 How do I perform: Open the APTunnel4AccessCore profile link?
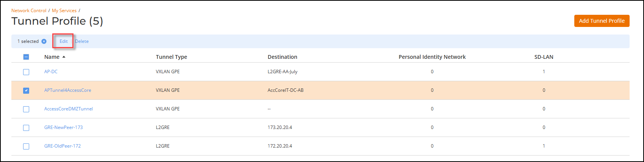coord(67,90)
